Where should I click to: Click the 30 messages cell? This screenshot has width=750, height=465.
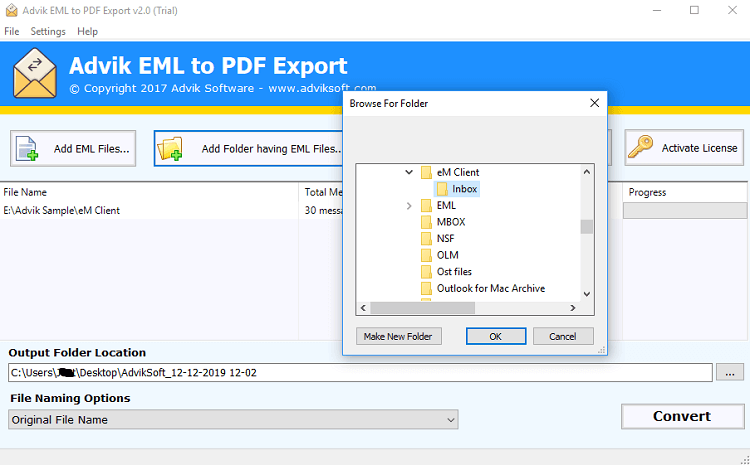tap(323, 210)
